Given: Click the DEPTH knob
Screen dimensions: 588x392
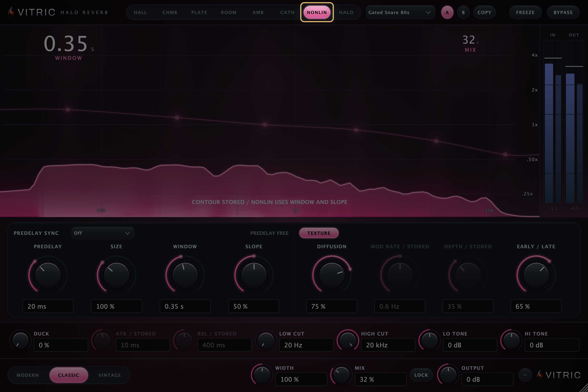Looking at the screenshot, I should click(x=468, y=275).
